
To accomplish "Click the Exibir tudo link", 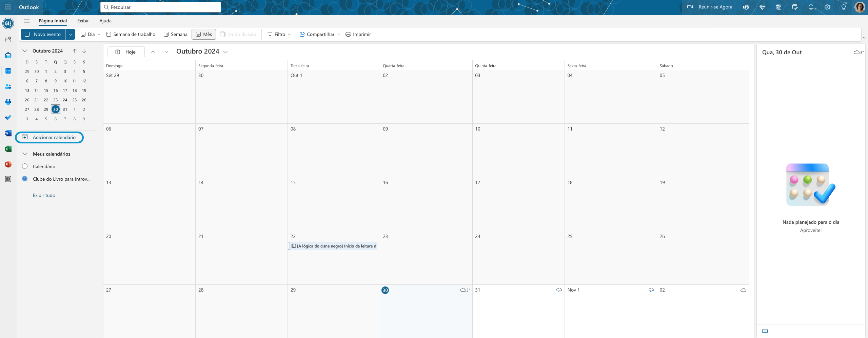I will pyautogui.click(x=44, y=195).
